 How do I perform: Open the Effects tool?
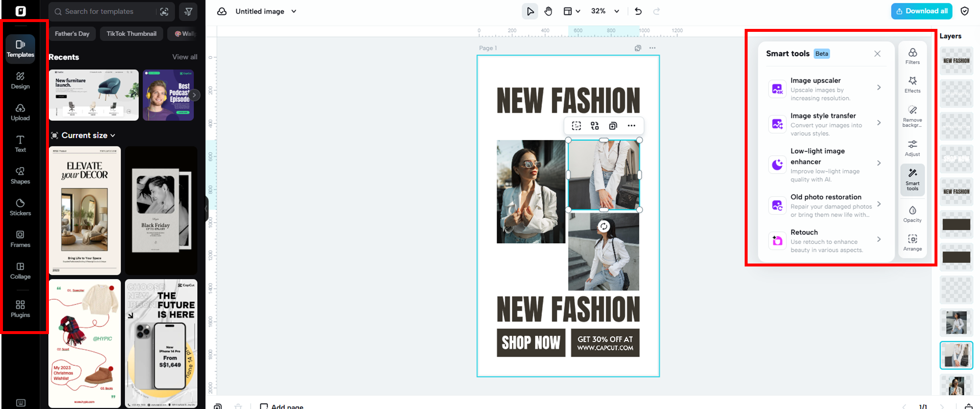[912, 84]
